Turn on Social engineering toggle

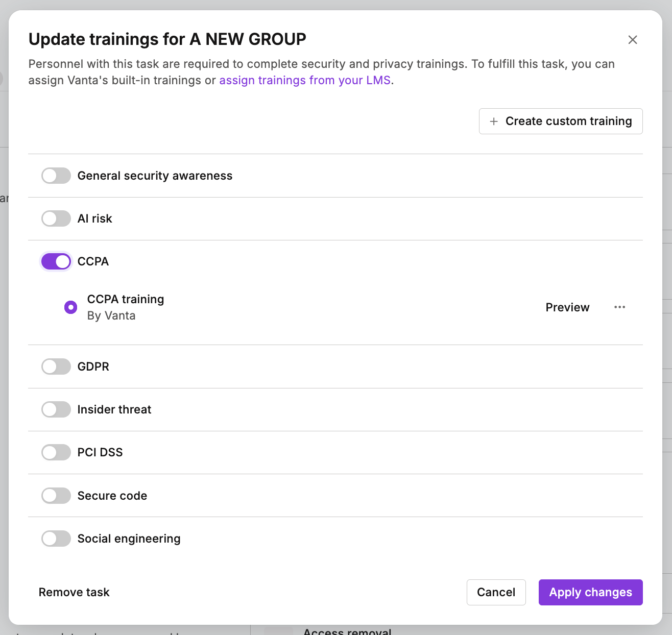tap(56, 539)
